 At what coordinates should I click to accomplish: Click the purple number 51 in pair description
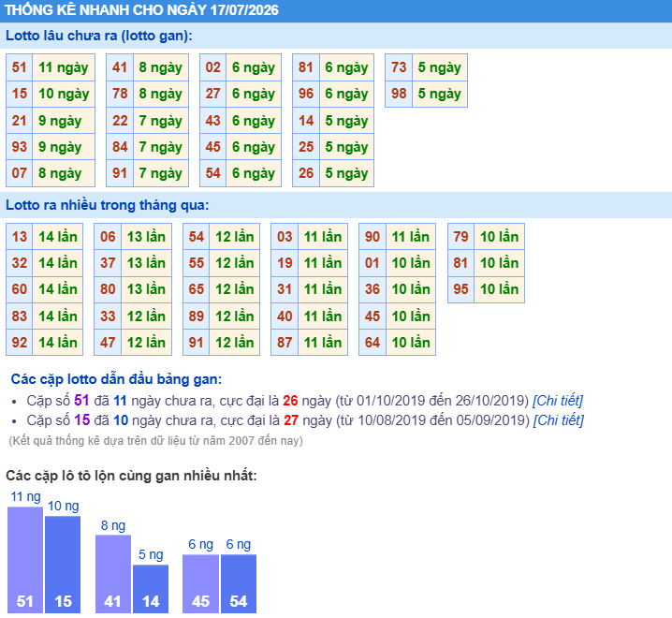click(81, 401)
